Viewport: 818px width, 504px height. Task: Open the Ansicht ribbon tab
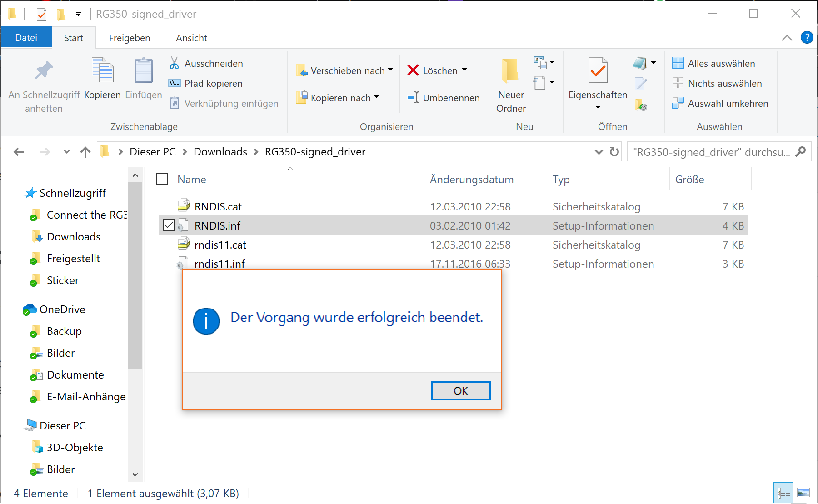pyautogui.click(x=191, y=38)
